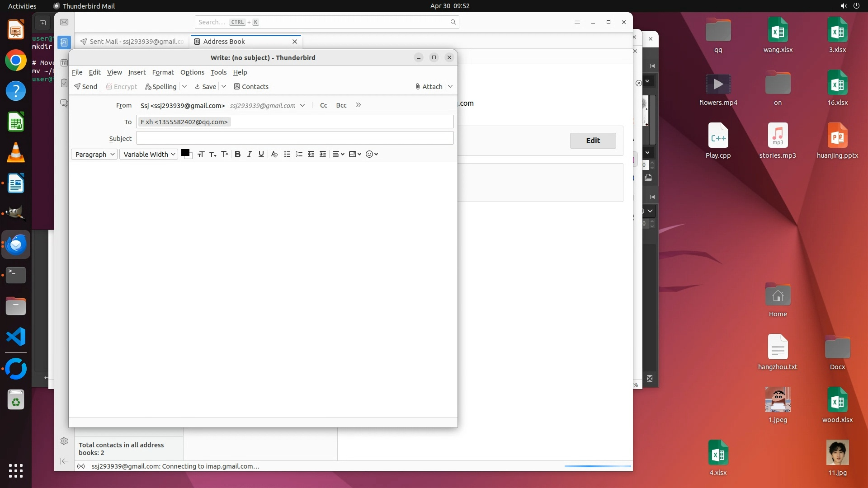Viewport: 868px width, 488px height.
Task: Toggle italic formatting
Action: [249, 154]
